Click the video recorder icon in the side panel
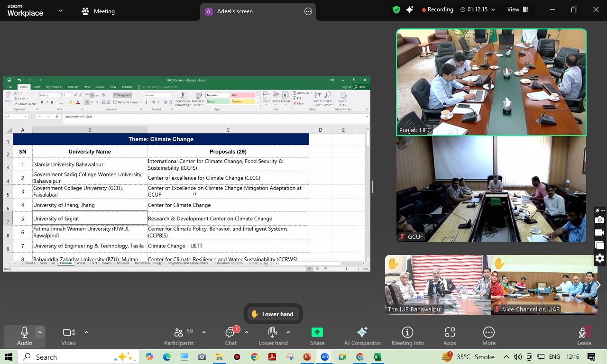Image resolution: width=607 pixels, height=364 pixels. (x=600, y=233)
